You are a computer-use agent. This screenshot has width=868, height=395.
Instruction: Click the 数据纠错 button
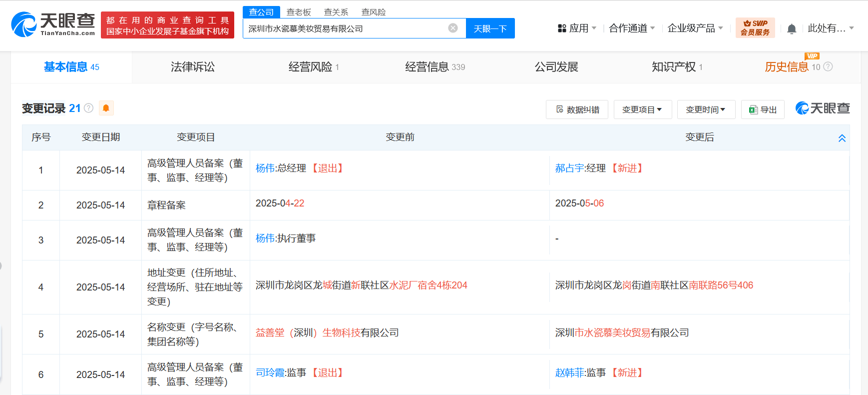click(x=577, y=109)
